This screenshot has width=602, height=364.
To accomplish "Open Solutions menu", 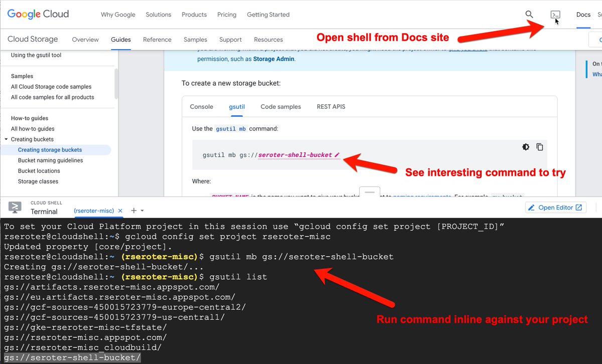I will pos(159,15).
